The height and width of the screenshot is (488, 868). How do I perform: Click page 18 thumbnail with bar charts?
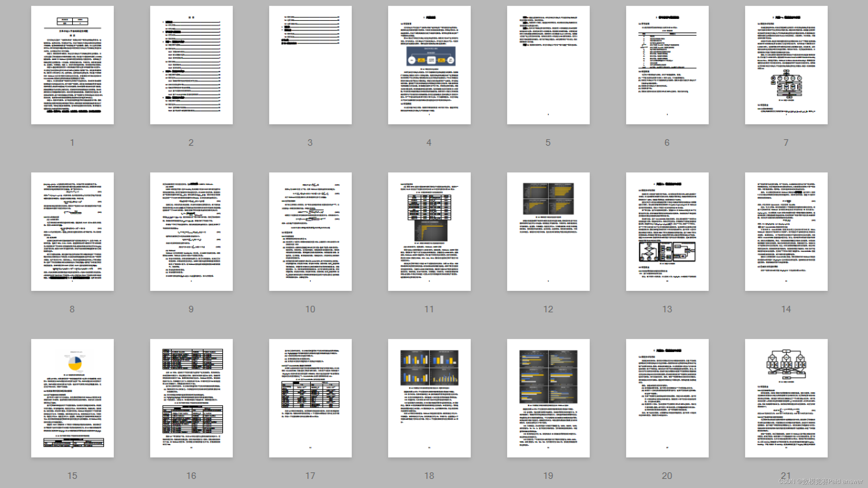click(429, 398)
